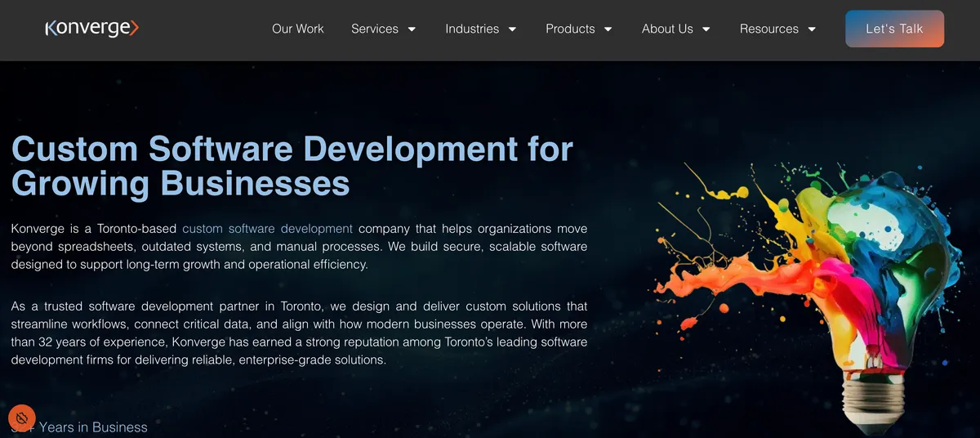Expand the Products dropdown arrow
This screenshot has width=980, height=438.
pyautogui.click(x=608, y=29)
